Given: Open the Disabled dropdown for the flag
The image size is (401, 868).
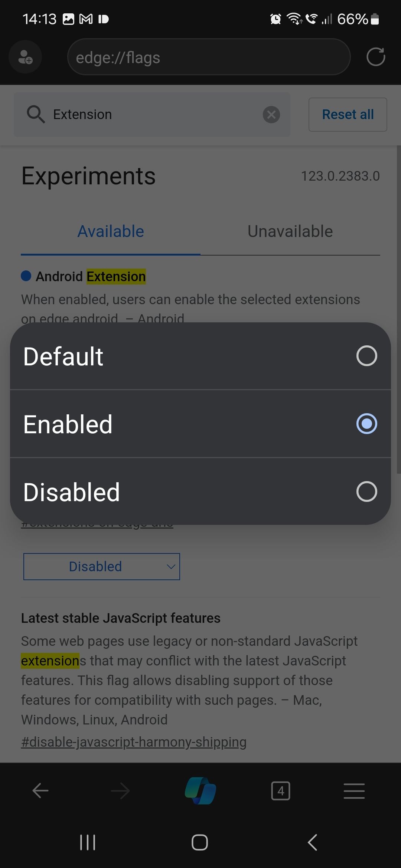Looking at the screenshot, I should point(101,566).
